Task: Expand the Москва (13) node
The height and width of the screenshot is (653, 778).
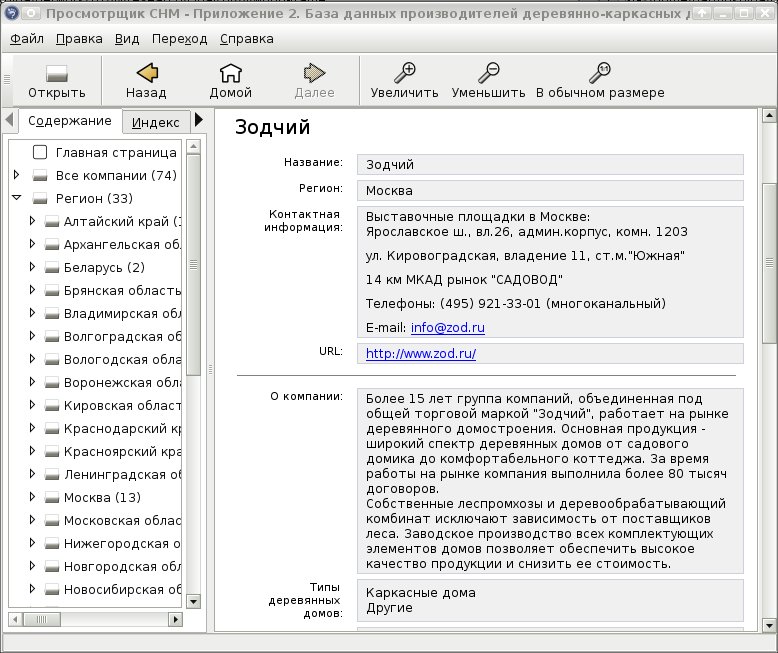Action: click(x=32, y=496)
